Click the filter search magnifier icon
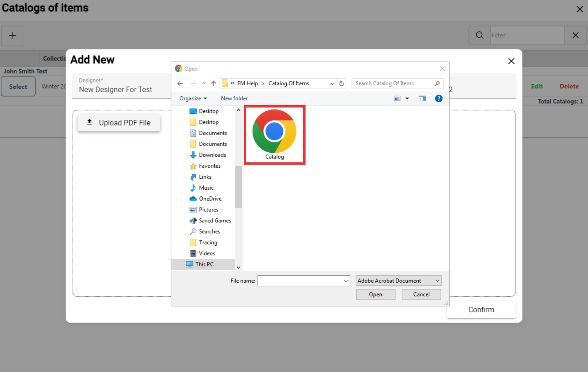 pos(480,35)
